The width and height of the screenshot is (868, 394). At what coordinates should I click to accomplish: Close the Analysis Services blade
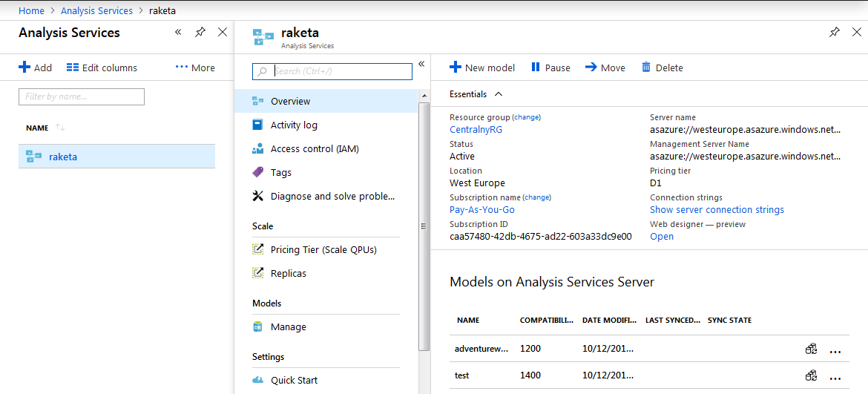[x=222, y=32]
